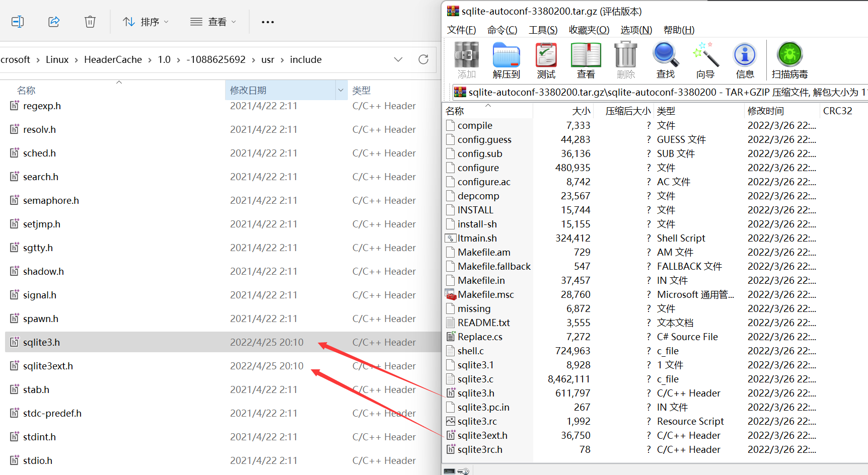
Task: Click the share icon in Explorer toolbar
Action: pos(54,21)
